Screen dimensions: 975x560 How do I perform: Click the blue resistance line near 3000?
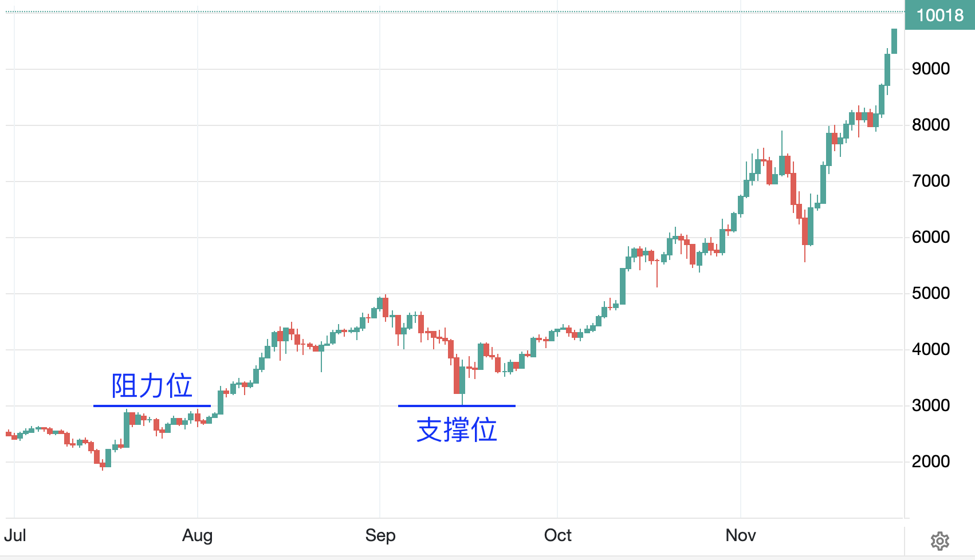152,406
